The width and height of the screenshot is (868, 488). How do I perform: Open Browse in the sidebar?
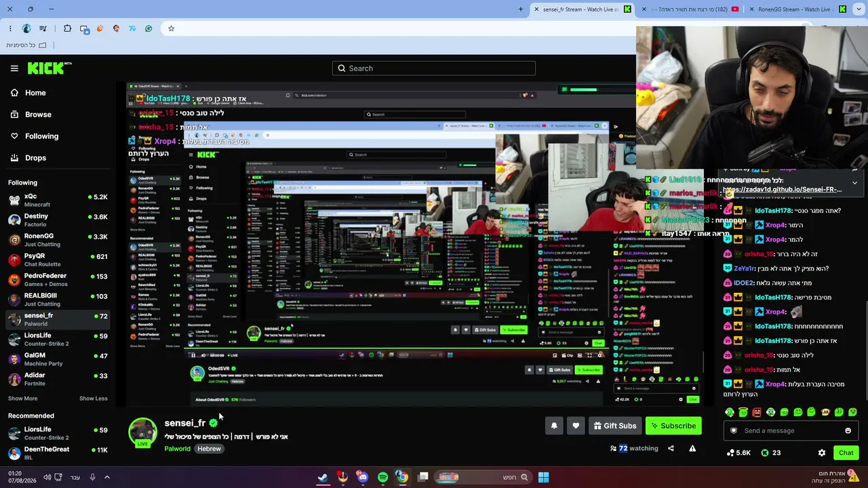click(x=38, y=115)
